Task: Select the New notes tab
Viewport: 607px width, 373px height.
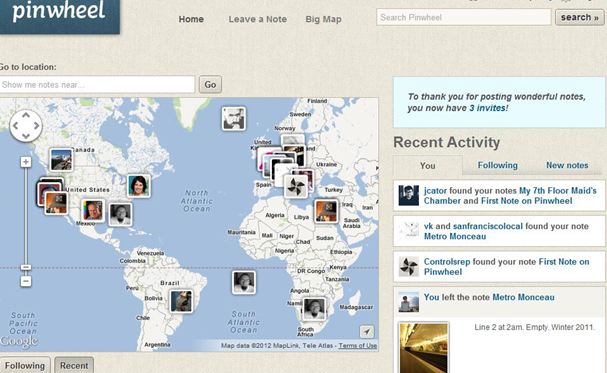Action: coord(567,165)
